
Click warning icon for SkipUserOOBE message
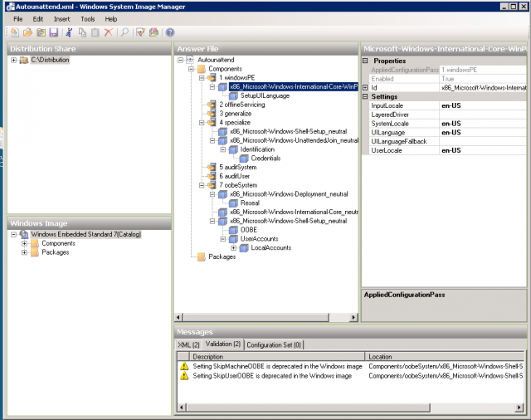coord(184,376)
